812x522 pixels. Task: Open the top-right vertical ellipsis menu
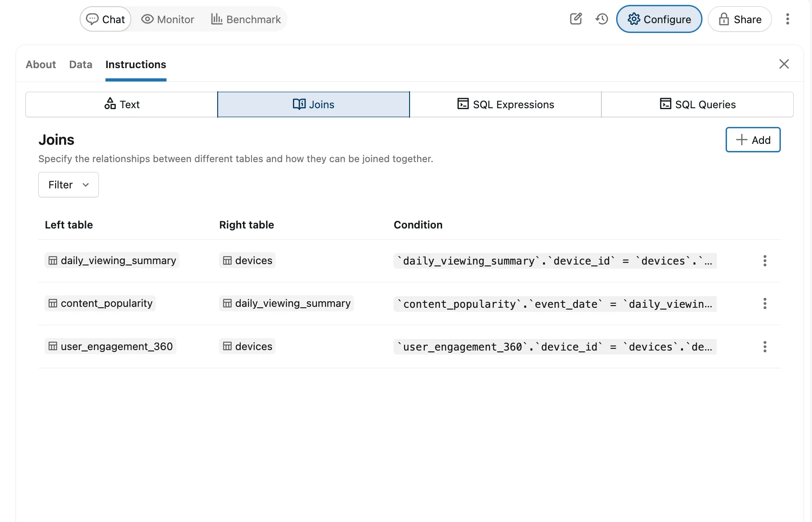point(788,19)
